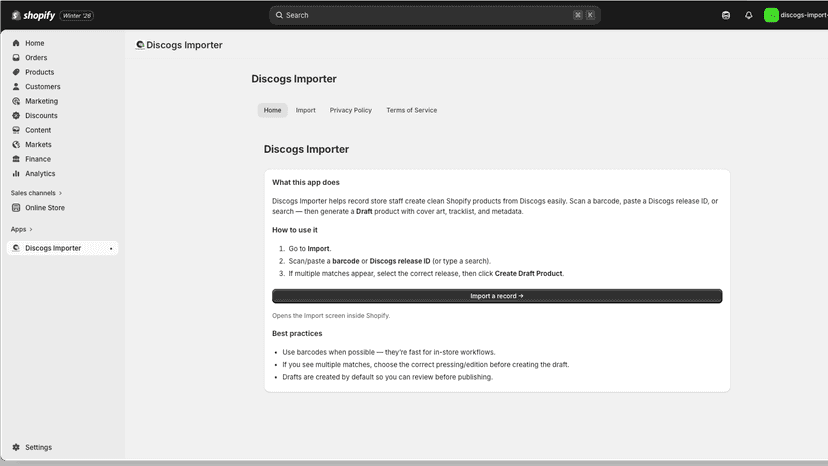Open the notifications bell
The width and height of the screenshot is (828, 466).
748,15
